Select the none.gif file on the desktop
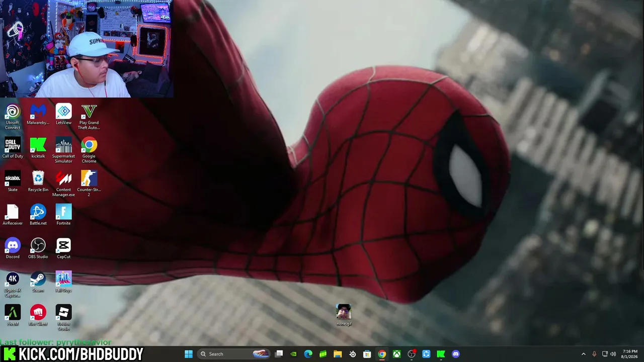The height and width of the screenshot is (362, 644). tap(344, 315)
